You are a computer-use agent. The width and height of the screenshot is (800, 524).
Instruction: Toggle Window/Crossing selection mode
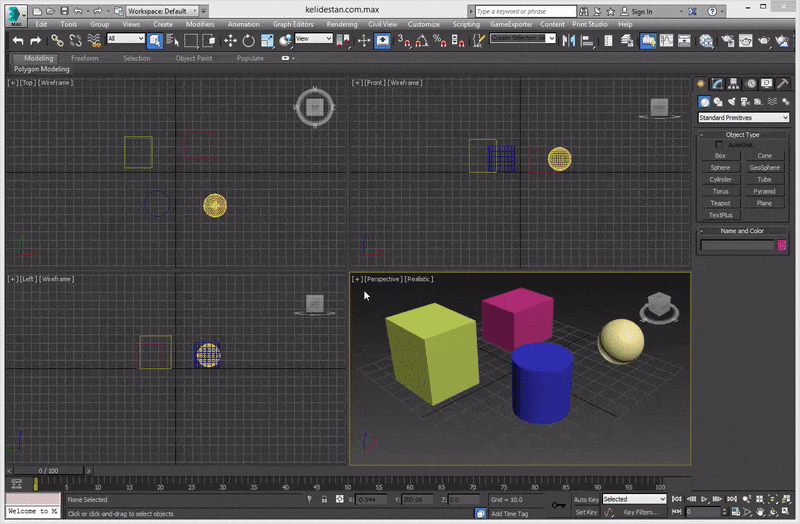[x=209, y=40]
